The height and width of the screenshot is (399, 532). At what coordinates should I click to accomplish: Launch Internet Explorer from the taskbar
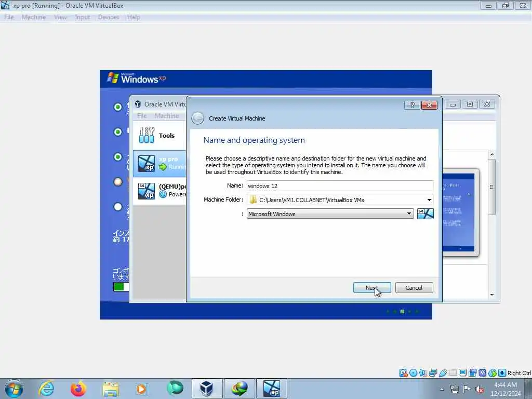(x=46, y=389)
